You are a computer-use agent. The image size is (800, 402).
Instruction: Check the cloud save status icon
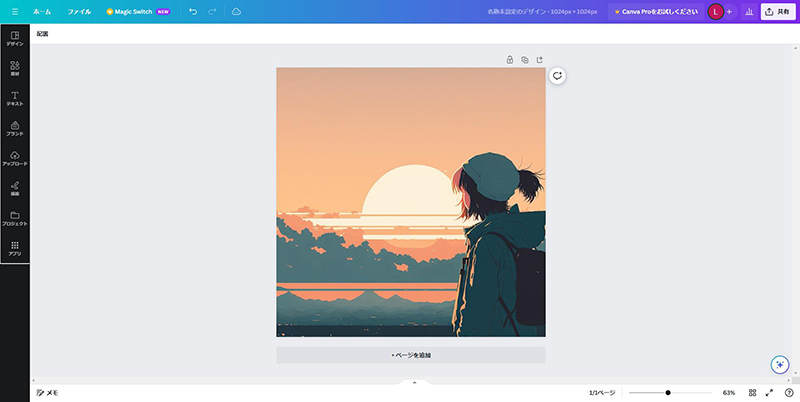(x=236, y=11)
